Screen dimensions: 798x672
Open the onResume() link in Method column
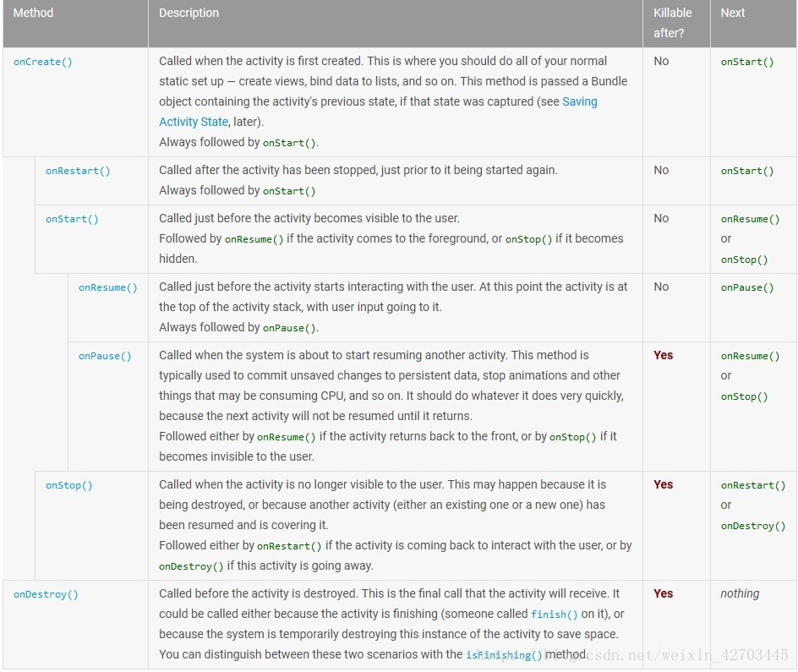(108, 287)
